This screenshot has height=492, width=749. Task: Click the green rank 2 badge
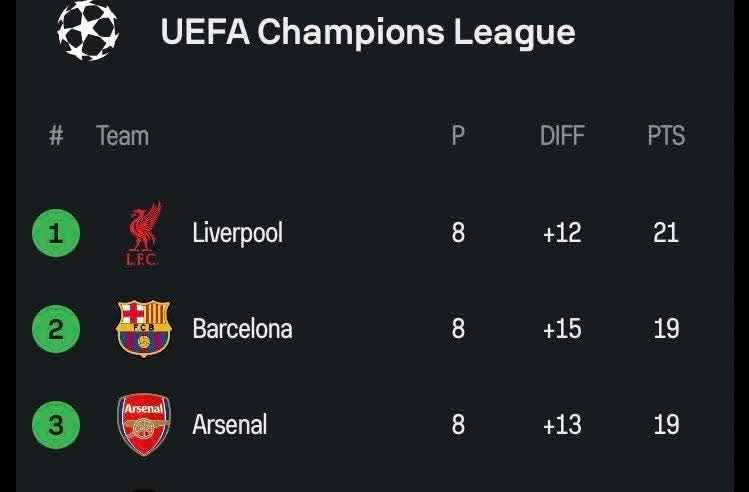click(56, 329)
